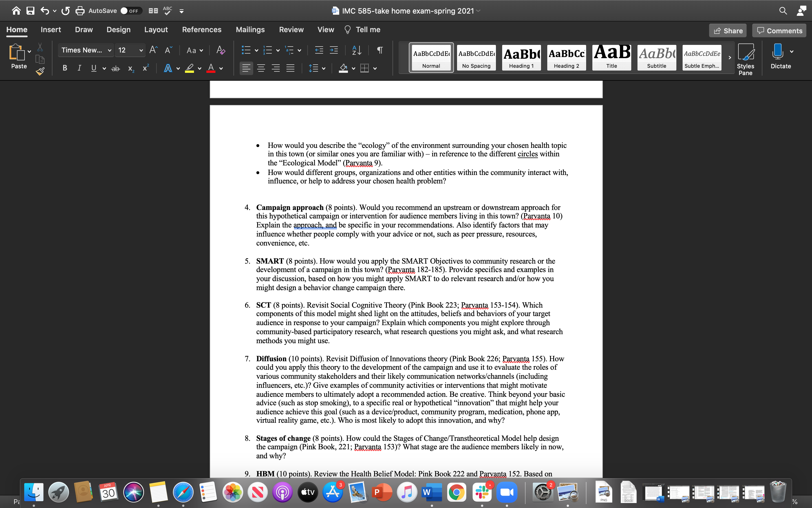The image size is (812, 508).
Task: Open the Customize Quick Access Toolbar dropdown
Action: coord(182,11)
